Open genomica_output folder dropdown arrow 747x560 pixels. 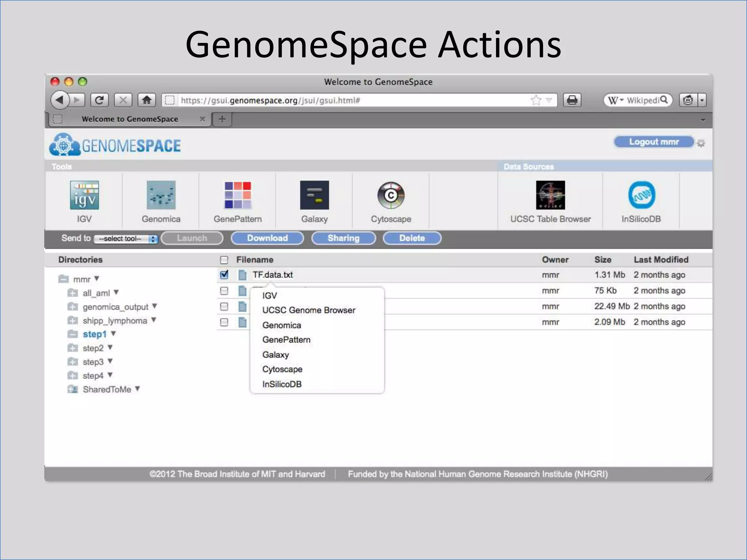(155, 306)
